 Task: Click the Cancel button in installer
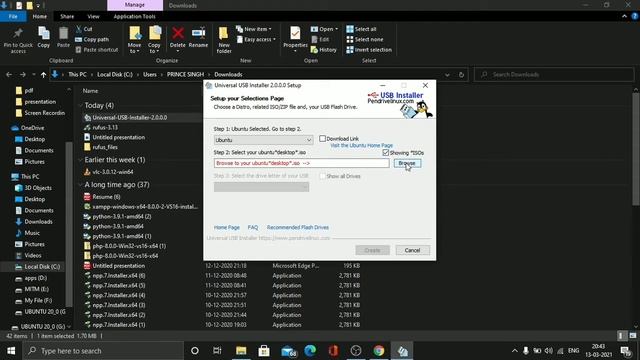(x=412, y=250)
